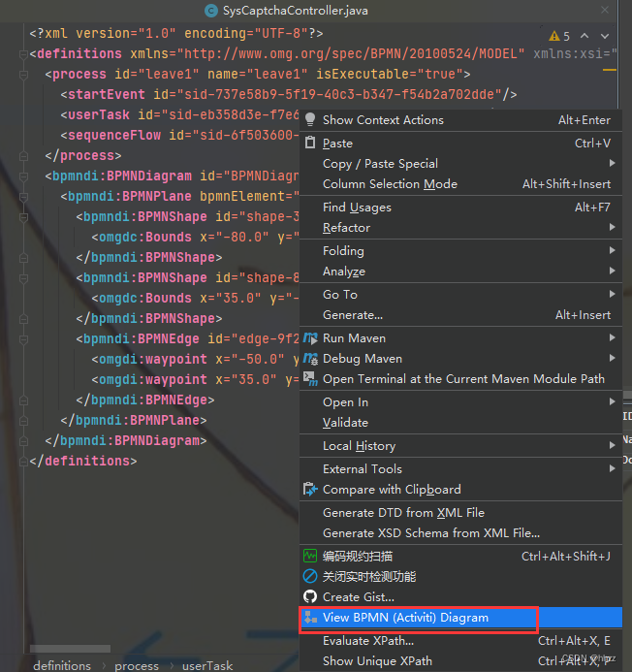Viewport: 632px width, 672px height.
Task: Choose Validate in context menu
Action: pos(460,423)
